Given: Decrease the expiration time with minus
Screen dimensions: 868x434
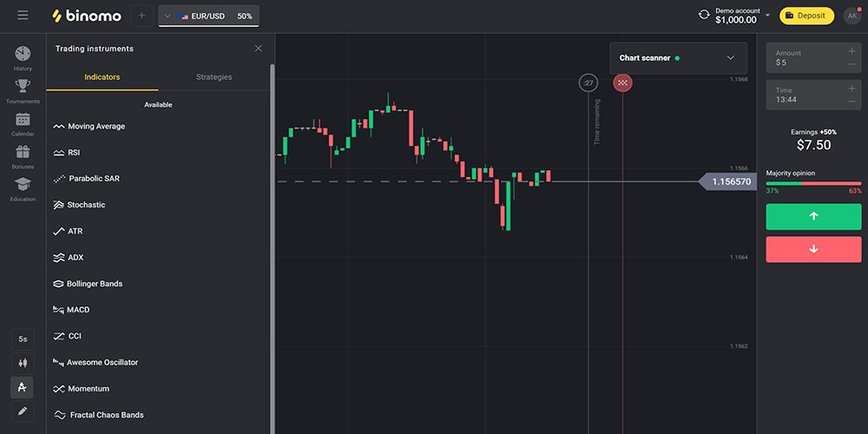Looking at the screenshot, I should coord(852,102).
